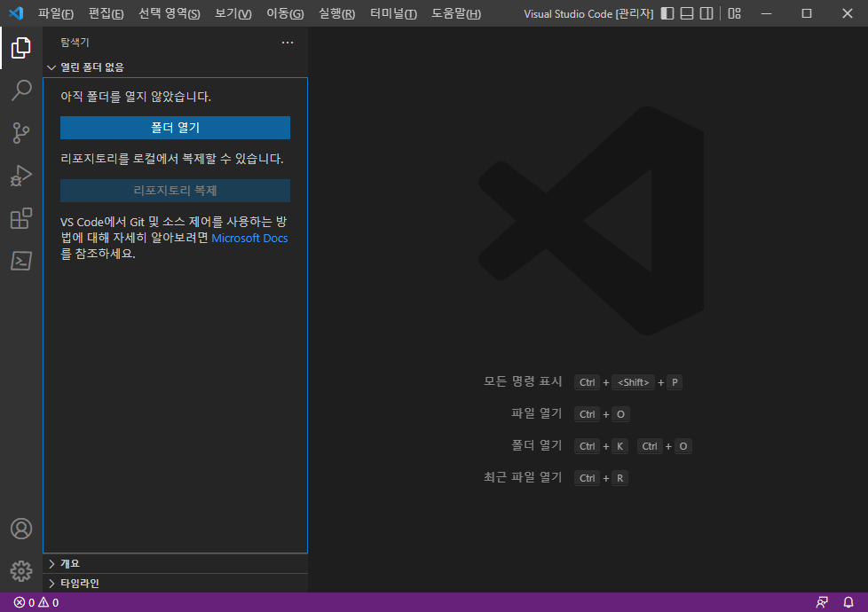The width and height of the screenshot is (868, 612).
Task: Click the 모든 명령 표시 shortcut label
Action: pos(523,381)
